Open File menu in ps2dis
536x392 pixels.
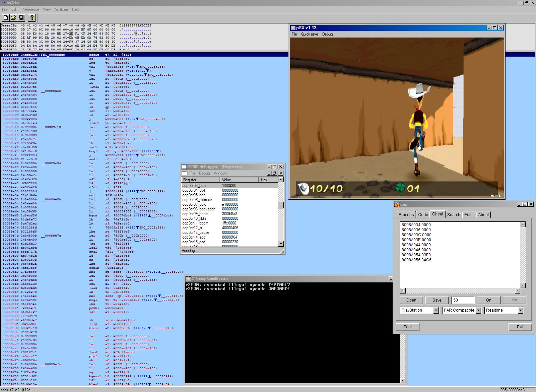5,9
